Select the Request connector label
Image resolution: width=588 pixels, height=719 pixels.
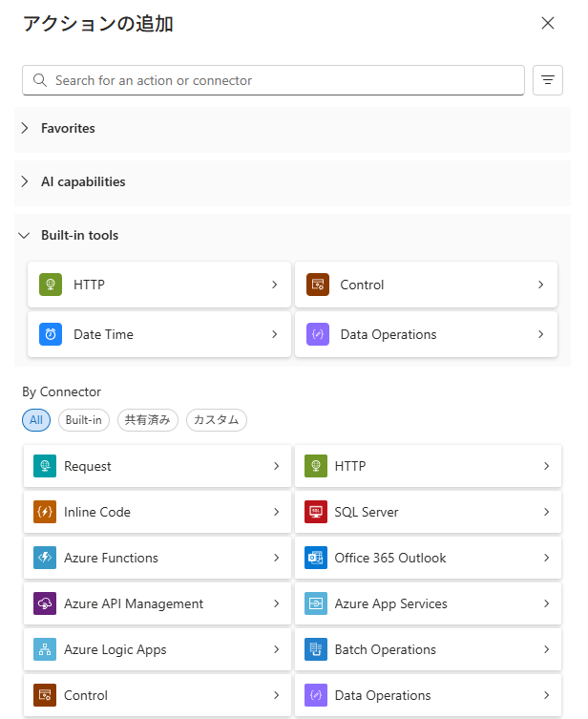point(88,466)
